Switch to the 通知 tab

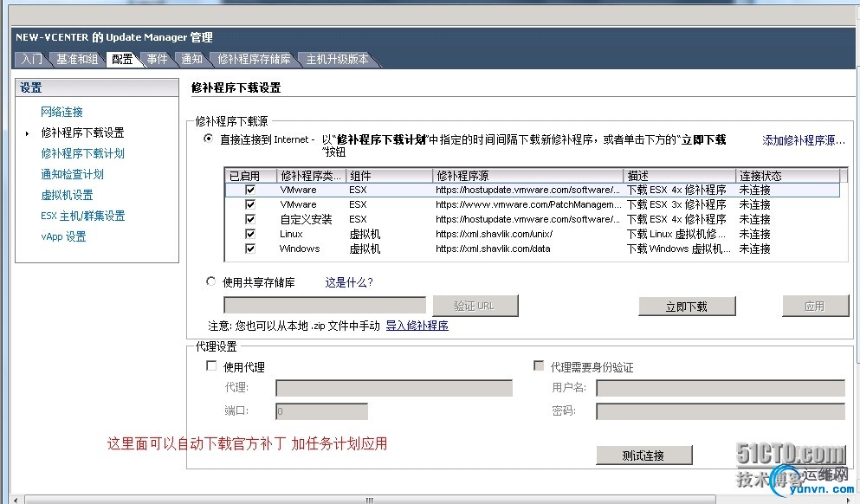[192, 59]
